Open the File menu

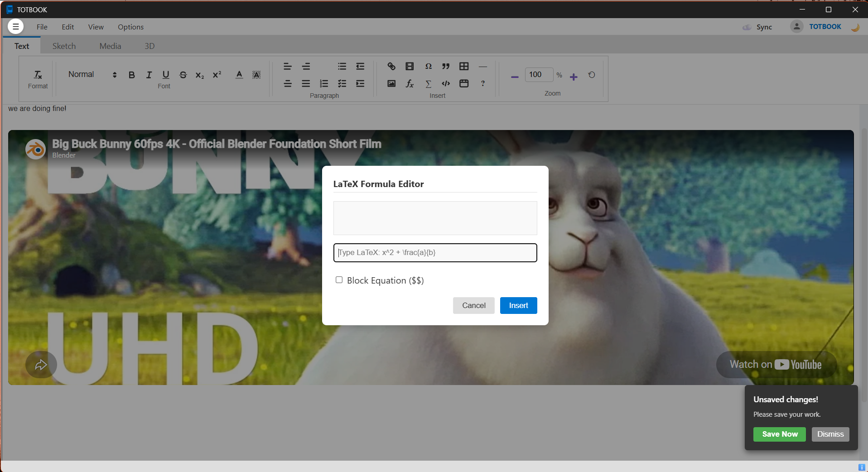(x=42, y=27)
